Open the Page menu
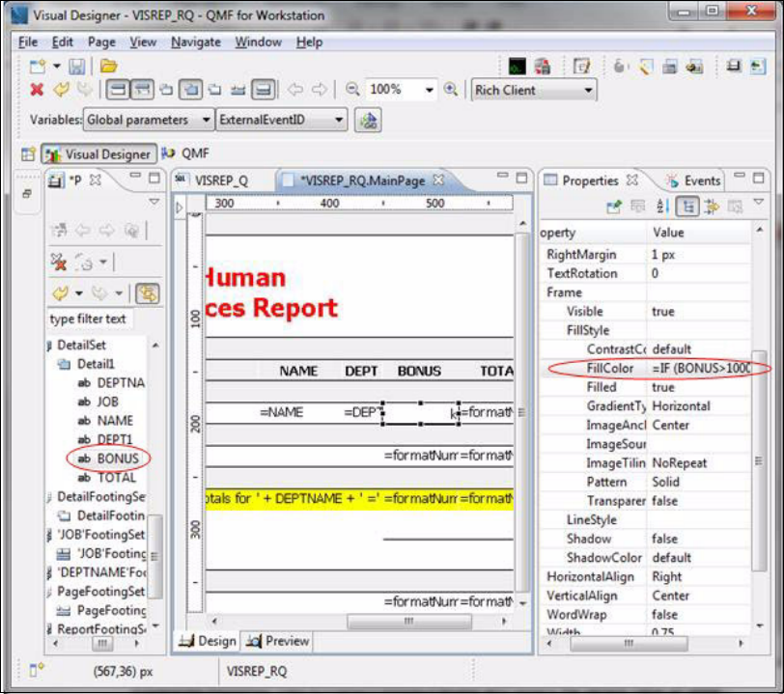 pos(101,42)
